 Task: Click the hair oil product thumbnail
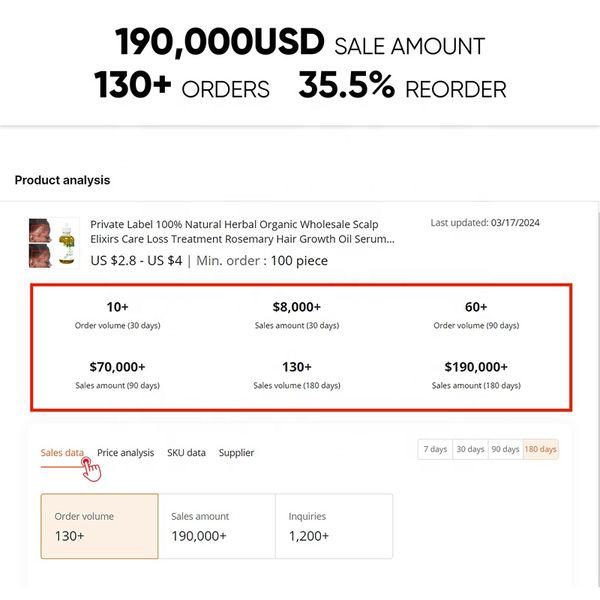point(53,243)
